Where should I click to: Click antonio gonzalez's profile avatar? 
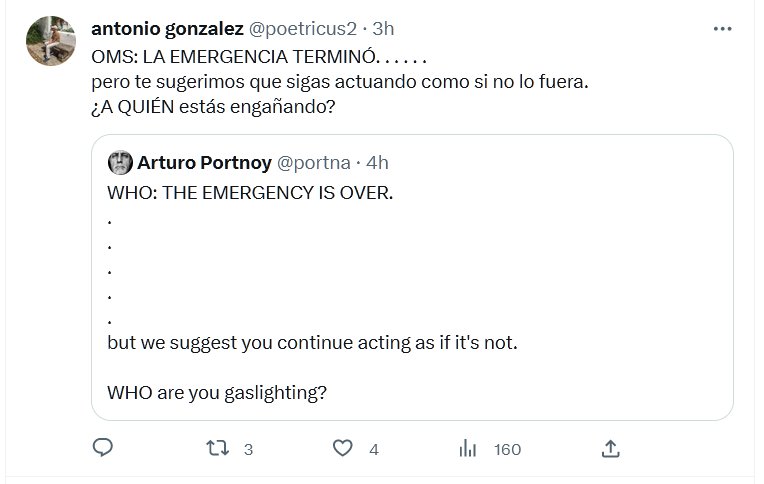point(50,41)
